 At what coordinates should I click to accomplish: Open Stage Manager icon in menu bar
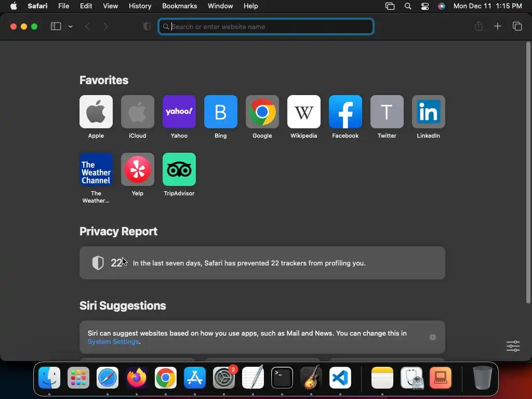tap(390, 6)
